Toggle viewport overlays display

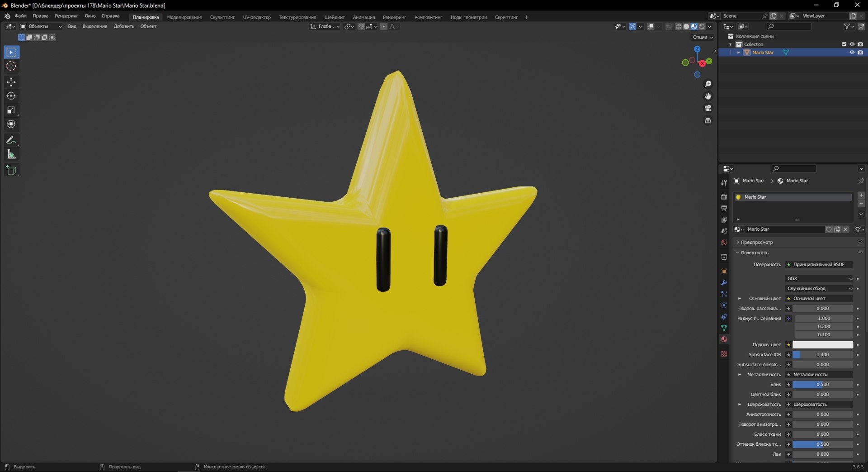point(651,27)
